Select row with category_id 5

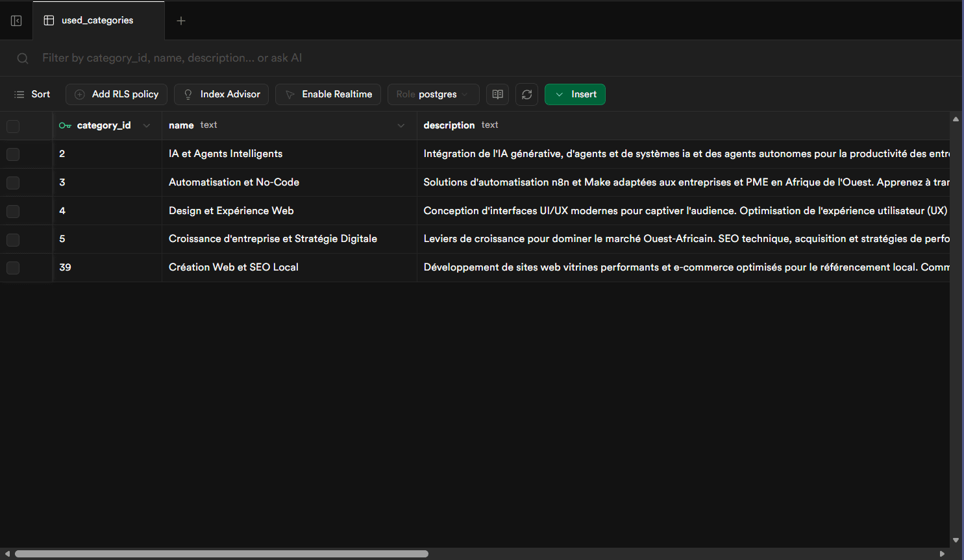pos(13,239)
